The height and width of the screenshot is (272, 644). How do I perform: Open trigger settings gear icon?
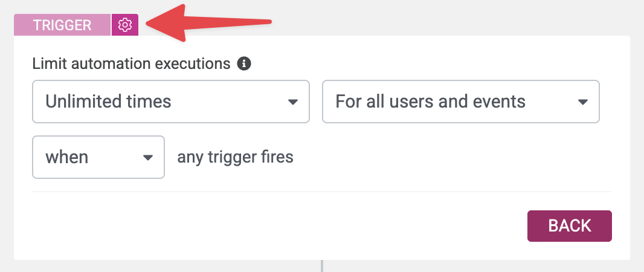click(x=125, y=25)
